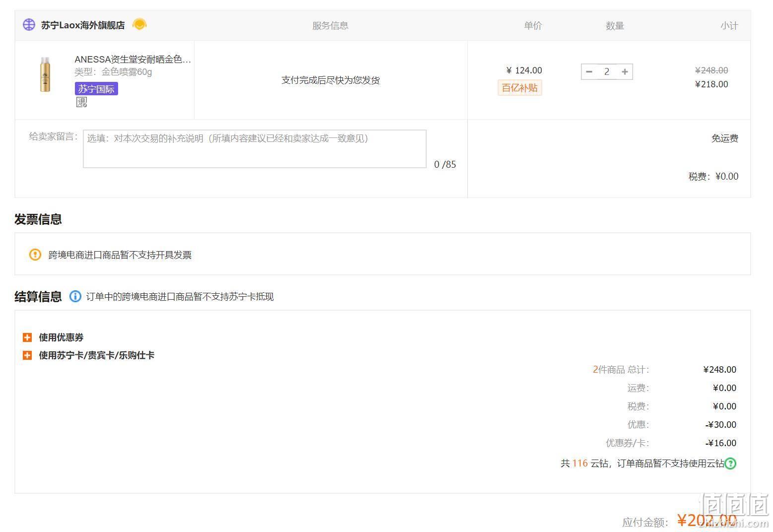
Task: Click the 单价 column header
Action: pyautogui.click(x=533, y=26)
